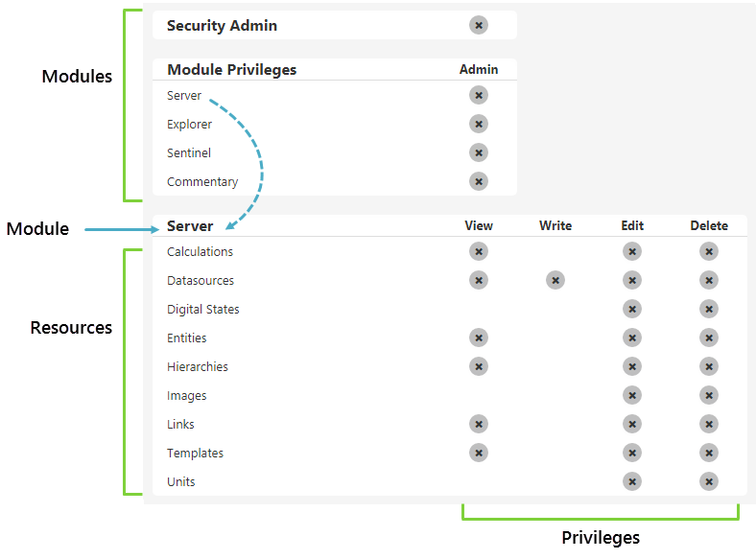Click Edit x icon for Digital States
The image size is (756, 559).
pyautogui.click(x=631, y=309)
